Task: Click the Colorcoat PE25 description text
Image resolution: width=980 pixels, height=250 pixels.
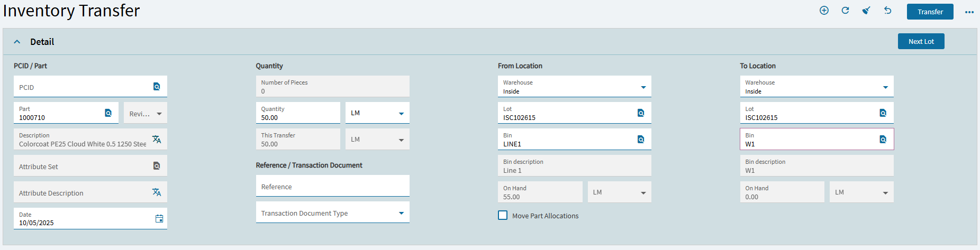Action: click(x=83, y=144)
